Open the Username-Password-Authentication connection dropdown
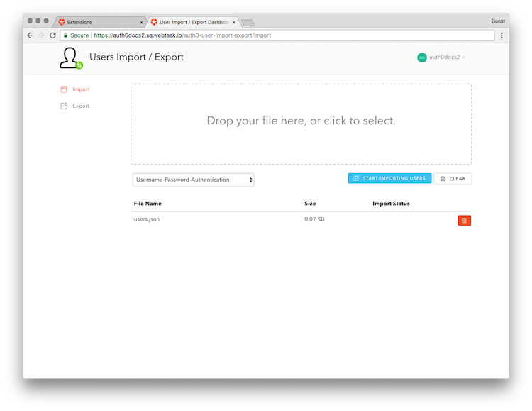 (194, 180)
